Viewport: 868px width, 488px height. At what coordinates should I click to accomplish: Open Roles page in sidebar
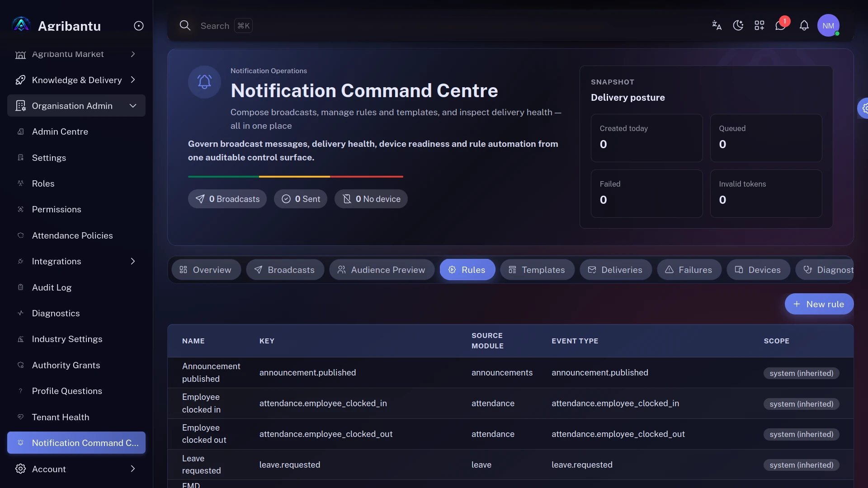tap(76, 183)
